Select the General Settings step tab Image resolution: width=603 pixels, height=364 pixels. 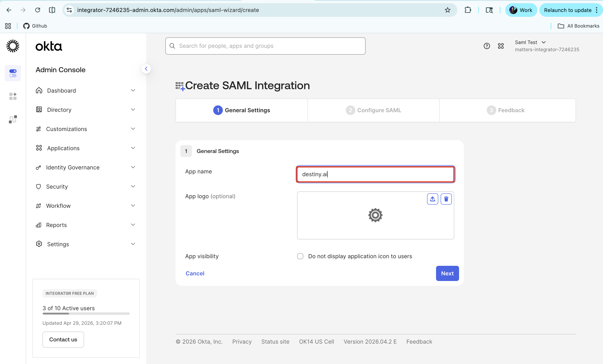pyautogui.click(x=242, y=110)
